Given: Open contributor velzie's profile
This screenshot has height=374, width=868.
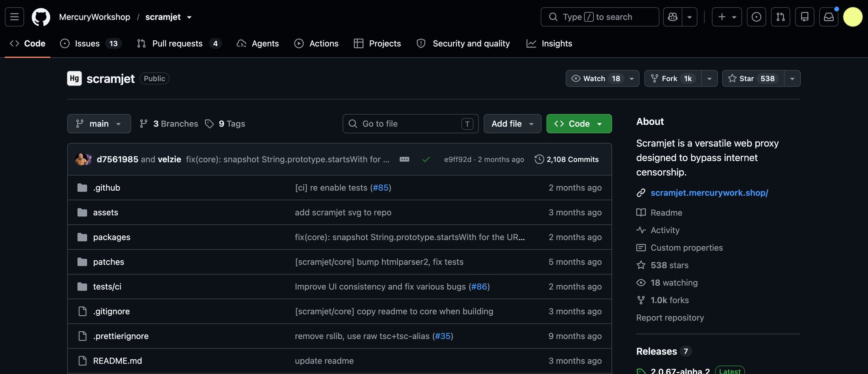Looking at the screenshot, I should 169,159.
